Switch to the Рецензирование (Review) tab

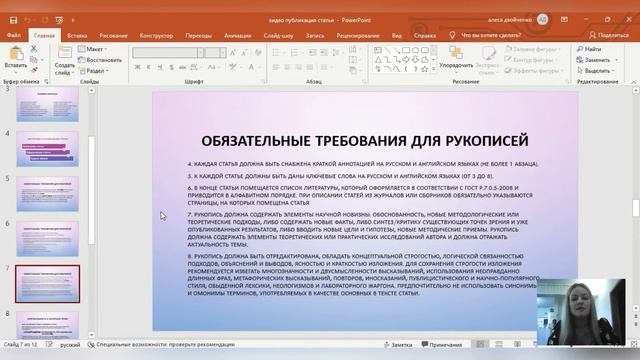(x=358, y=36)
